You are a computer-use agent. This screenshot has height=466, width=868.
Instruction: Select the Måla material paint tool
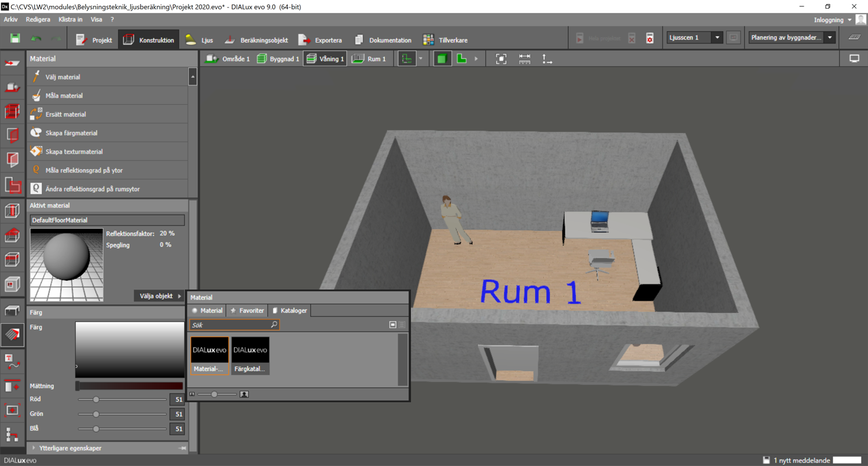[64, 96]
